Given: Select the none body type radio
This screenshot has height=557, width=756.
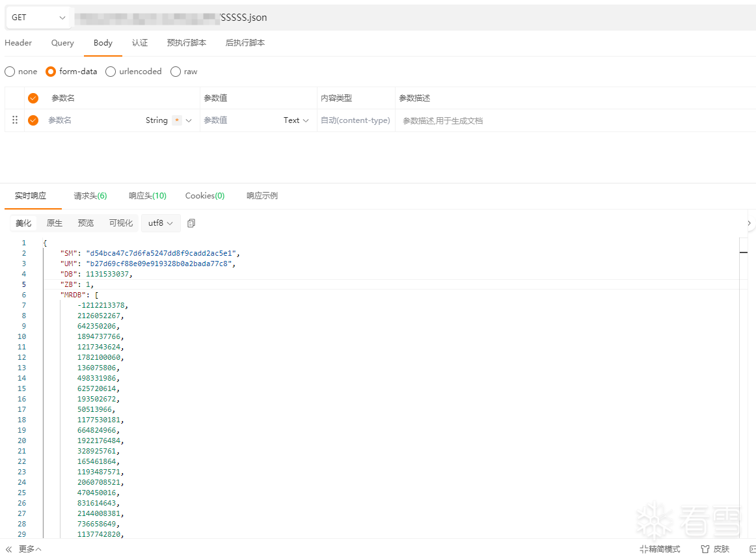Looking at the screenshot, I should pyautogui.click(x=10, y=72).
